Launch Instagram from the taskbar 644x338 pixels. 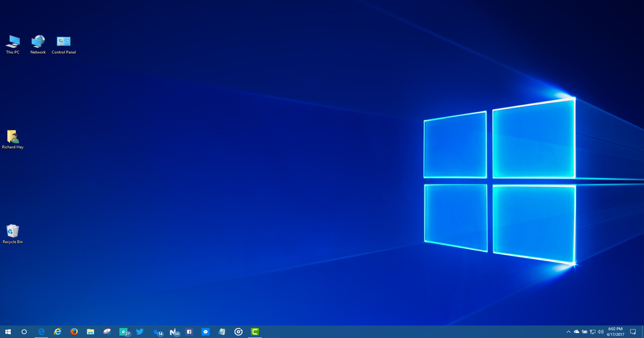tap(237, 332)
